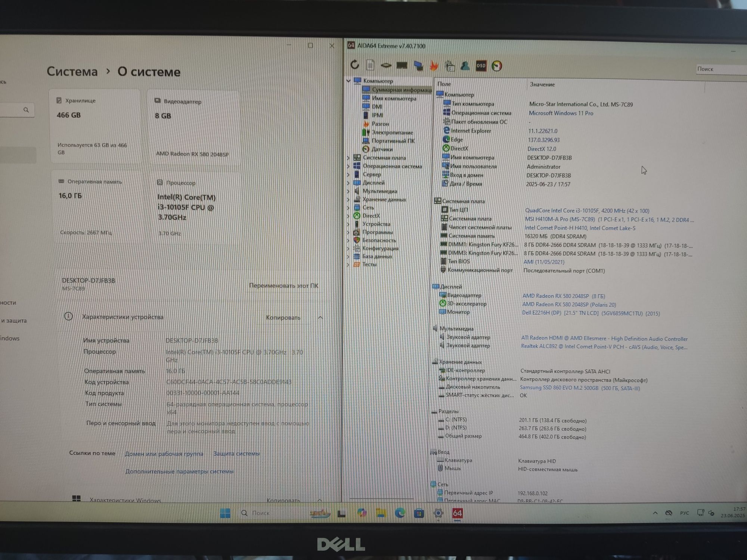The height and width of the screenshot is (560, 747).
Task: Select Датчики in AIDA64 tree
Action: pyautogui.click(x=377, y=149)
